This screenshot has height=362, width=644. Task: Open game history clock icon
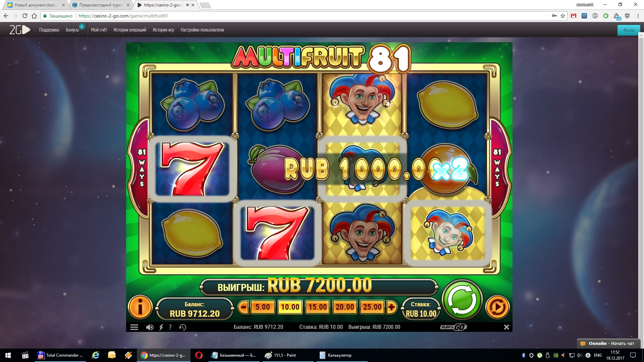click(182, 327)
